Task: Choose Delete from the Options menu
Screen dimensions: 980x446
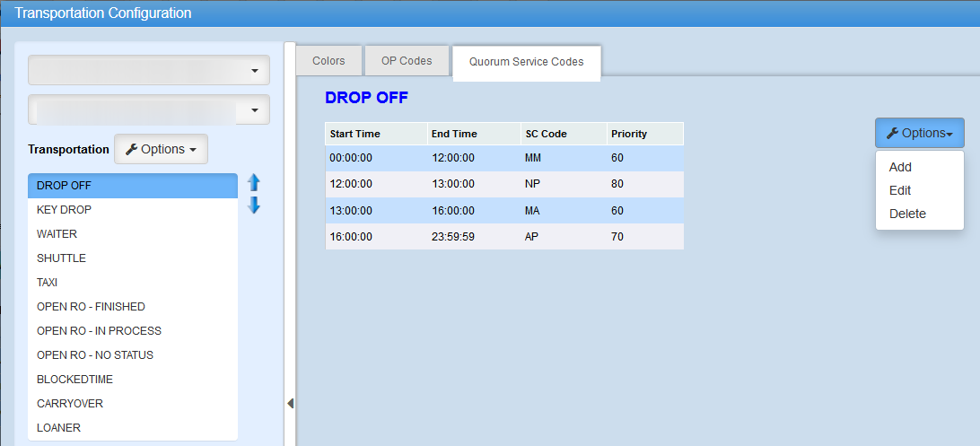Action: 907,214
